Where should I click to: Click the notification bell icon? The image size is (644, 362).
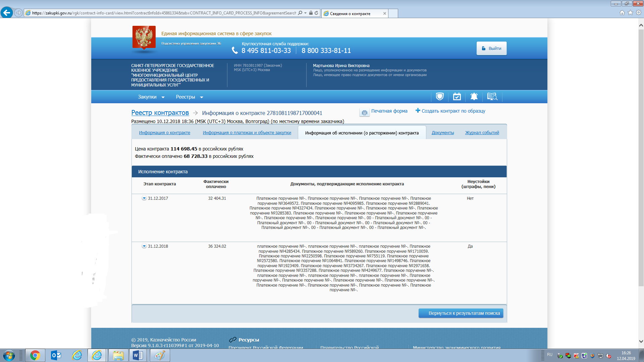pos(474,97)
